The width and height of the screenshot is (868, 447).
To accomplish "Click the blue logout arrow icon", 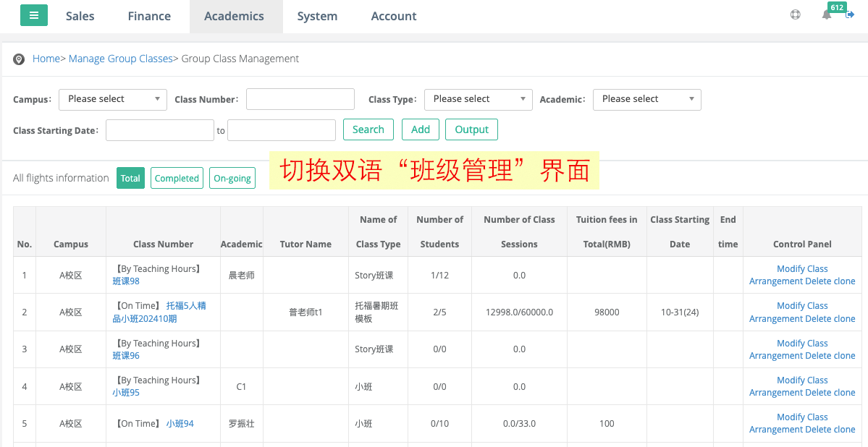I will click(850, 14).
